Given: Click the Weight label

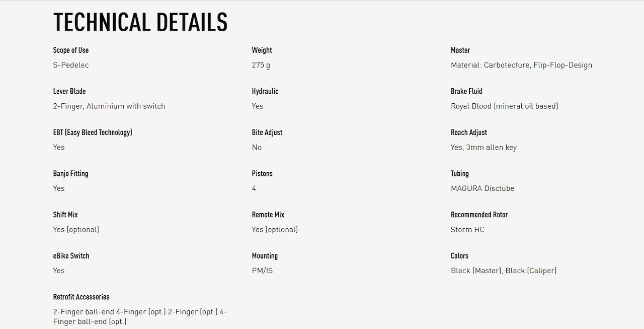Looking at the screenshot, I should pyautogui.click(x=262, y=50).
